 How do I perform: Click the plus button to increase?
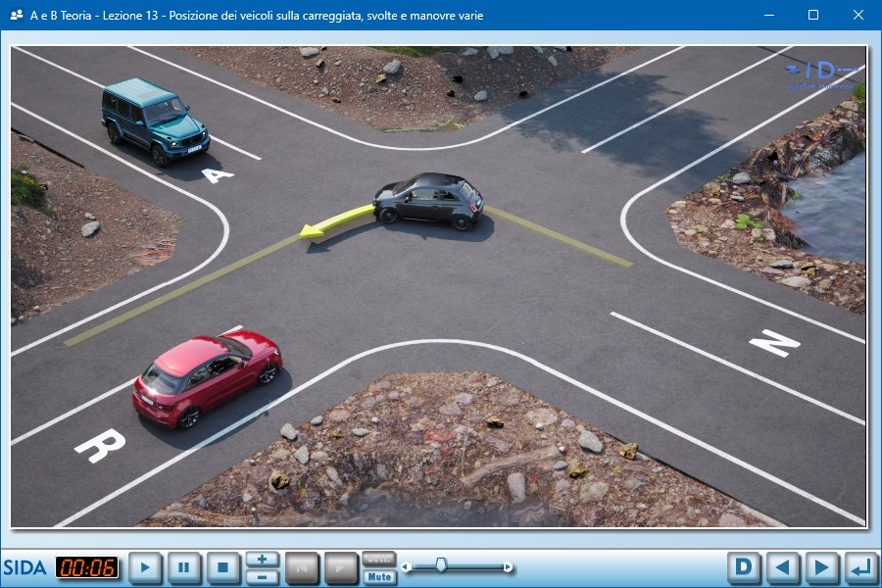point(262,559)
